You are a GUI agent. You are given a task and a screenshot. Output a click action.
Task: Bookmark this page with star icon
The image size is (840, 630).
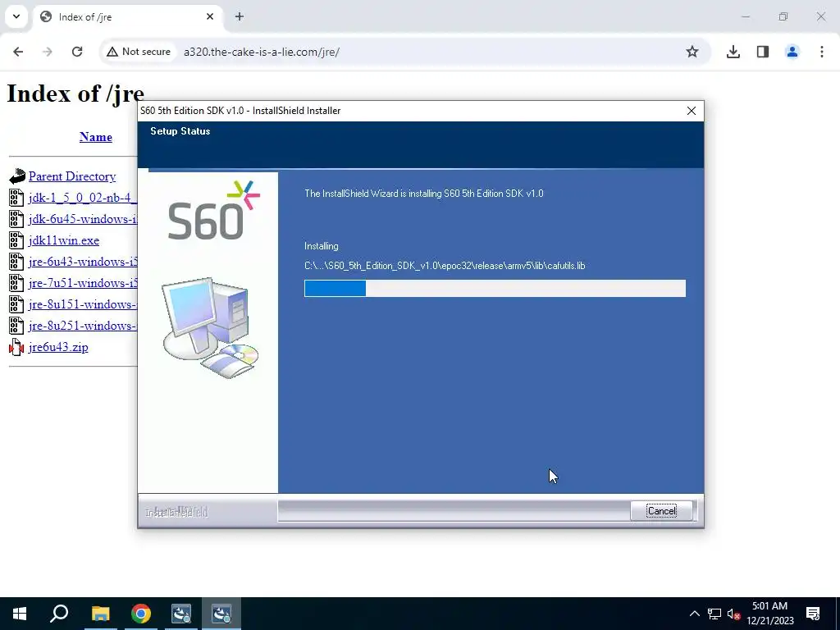pos(692,52)
